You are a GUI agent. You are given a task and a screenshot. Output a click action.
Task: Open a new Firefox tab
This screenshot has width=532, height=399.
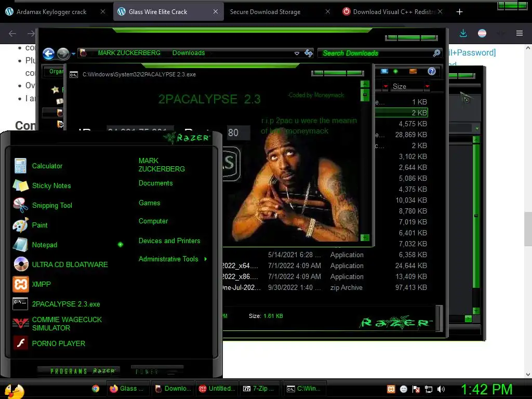pos(459,12)
